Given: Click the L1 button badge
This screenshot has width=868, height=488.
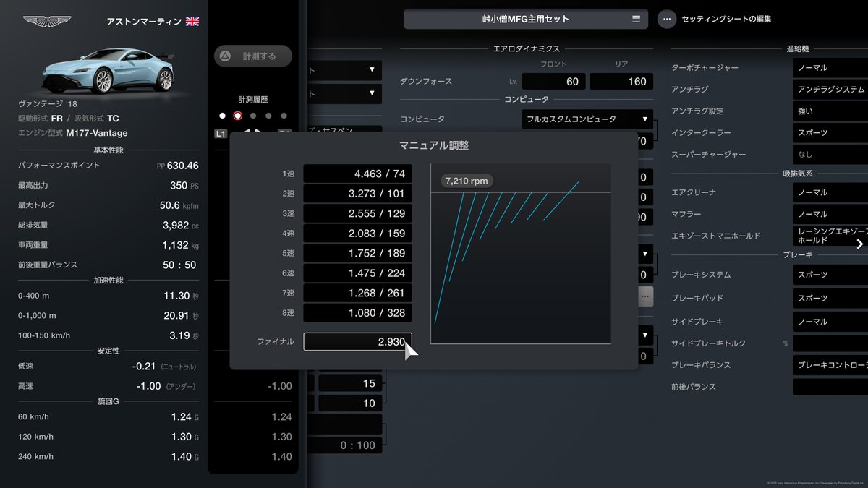Looking at the screenshot, I should (221, 133).
